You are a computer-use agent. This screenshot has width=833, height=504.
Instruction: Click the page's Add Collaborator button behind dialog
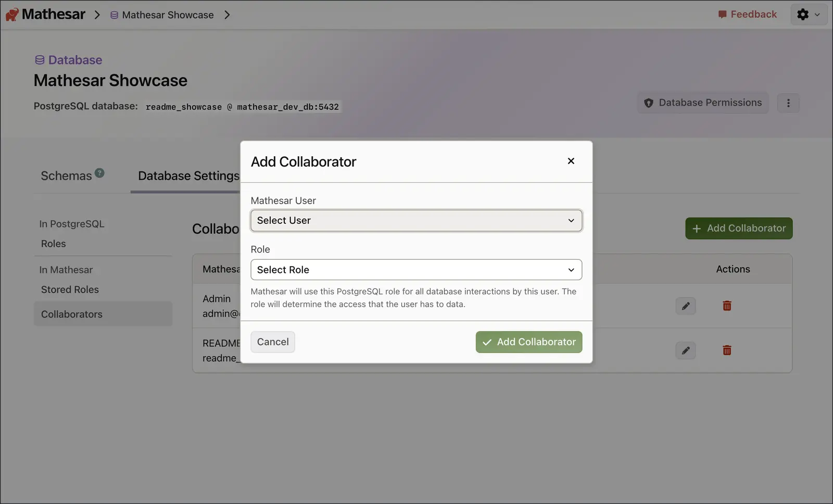point(739,229)
